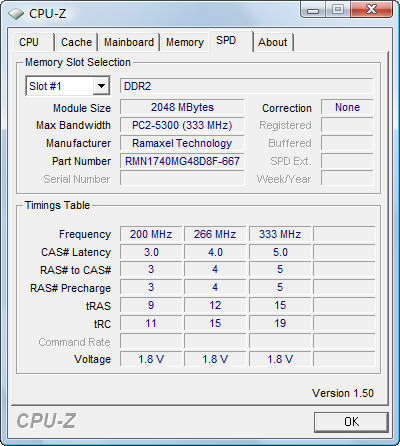Click the Timings Table group heading

point(57,205)
